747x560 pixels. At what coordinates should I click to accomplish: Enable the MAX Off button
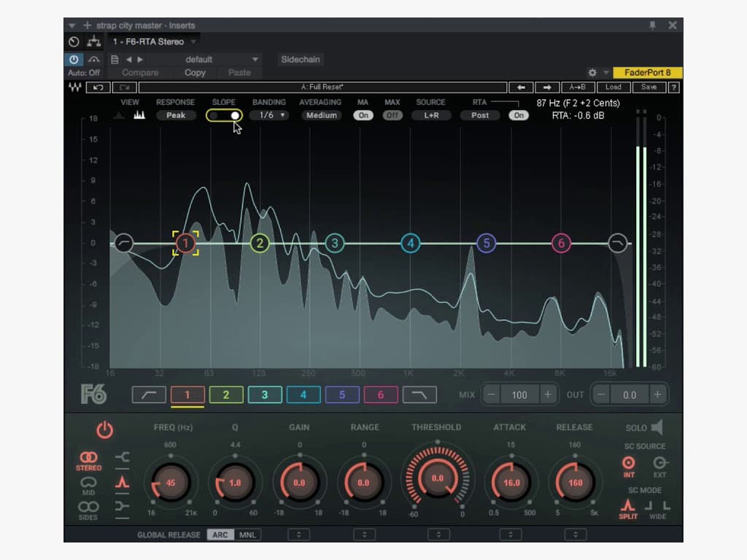pos(392,115)
